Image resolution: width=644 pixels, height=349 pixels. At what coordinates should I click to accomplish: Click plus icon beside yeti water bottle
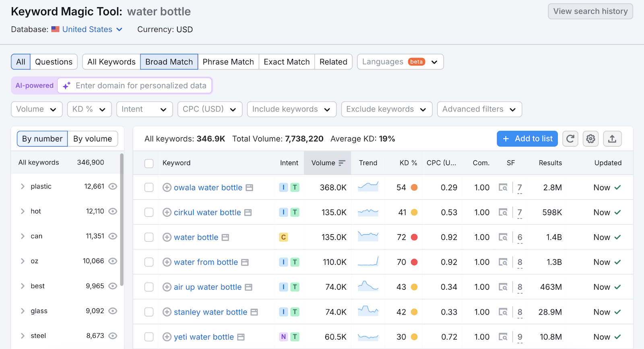(x=167, y=337)
